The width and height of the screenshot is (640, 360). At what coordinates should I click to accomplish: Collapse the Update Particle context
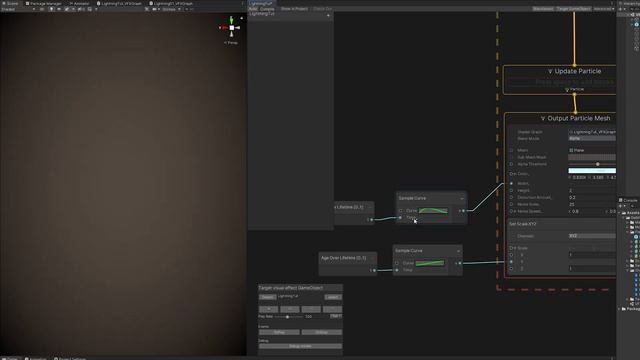click(550, 71)
